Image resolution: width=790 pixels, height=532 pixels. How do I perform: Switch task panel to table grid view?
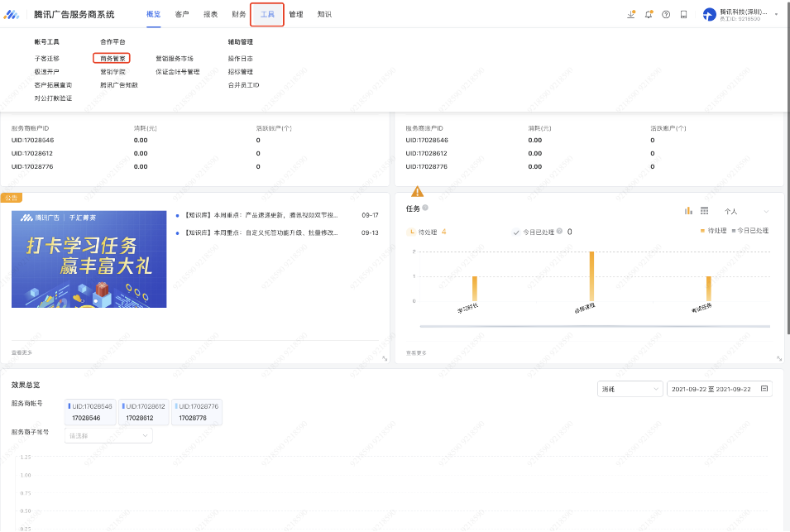704,211
